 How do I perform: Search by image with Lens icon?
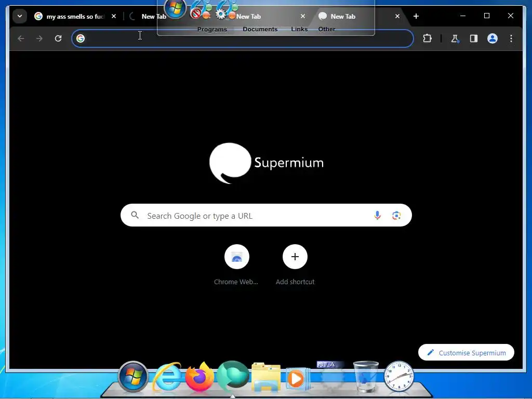tap(396, 216)
